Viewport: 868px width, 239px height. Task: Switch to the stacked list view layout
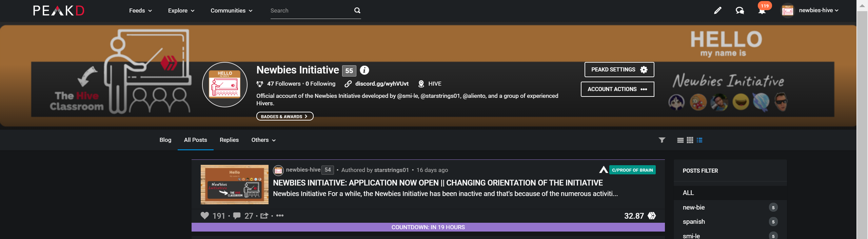(x=680, y=140)
